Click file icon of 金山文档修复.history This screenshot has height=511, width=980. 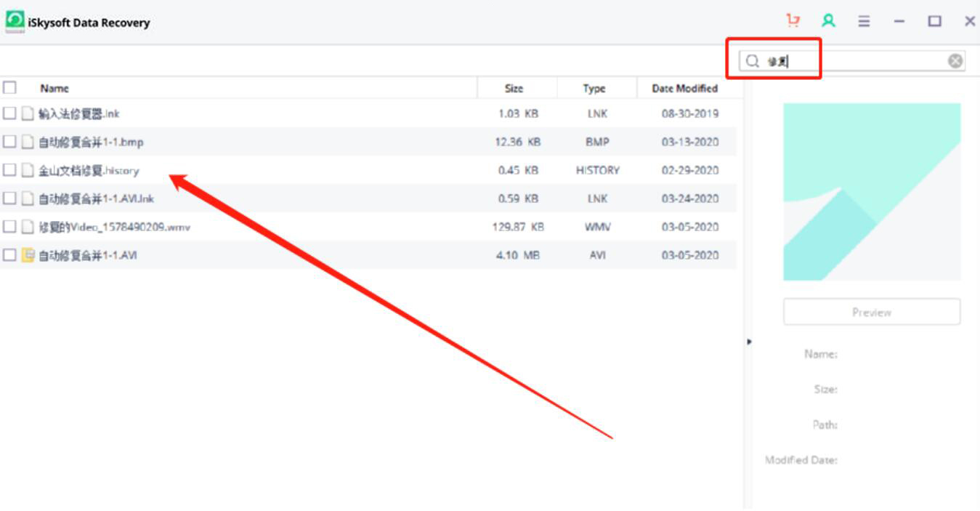28,170
